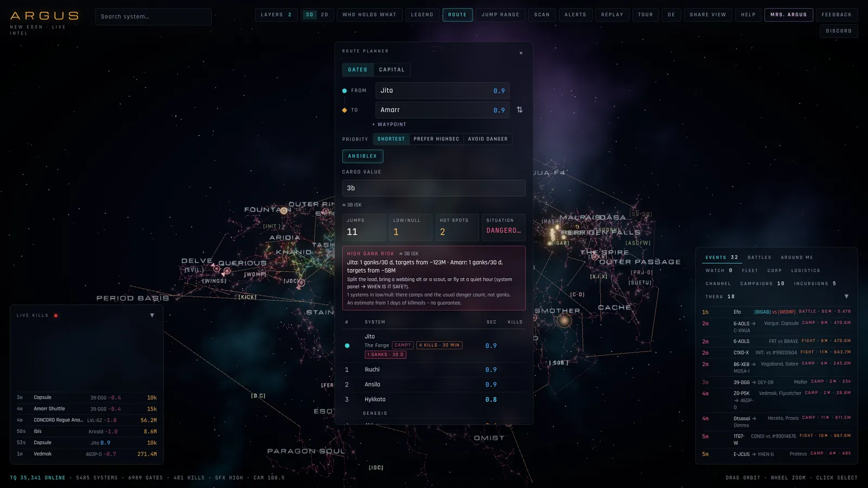Collapse the Live Kills panel arrow
Viewport: 868px width, 488px height.
pos(152,315)
